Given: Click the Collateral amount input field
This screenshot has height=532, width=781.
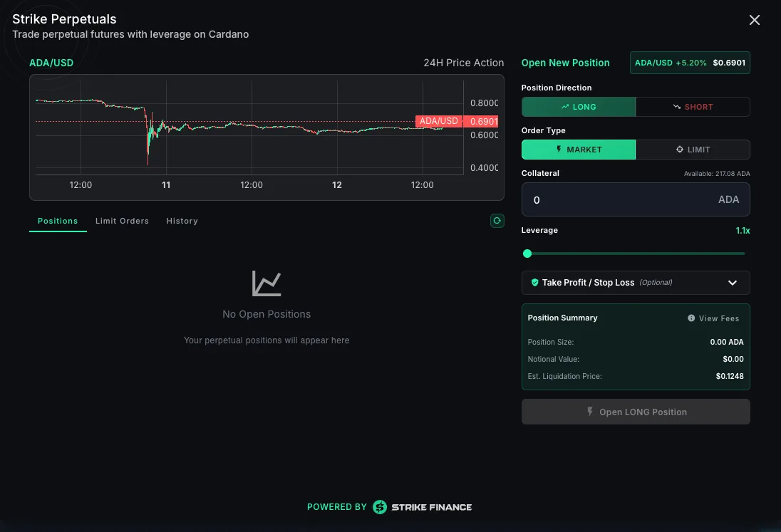Looking at the screenshot, I should coord(636,199).
